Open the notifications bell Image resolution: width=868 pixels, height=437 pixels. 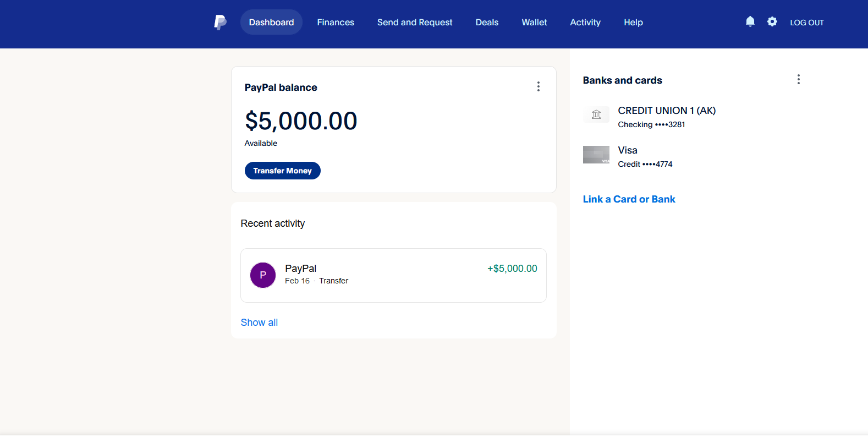point(750,21)
